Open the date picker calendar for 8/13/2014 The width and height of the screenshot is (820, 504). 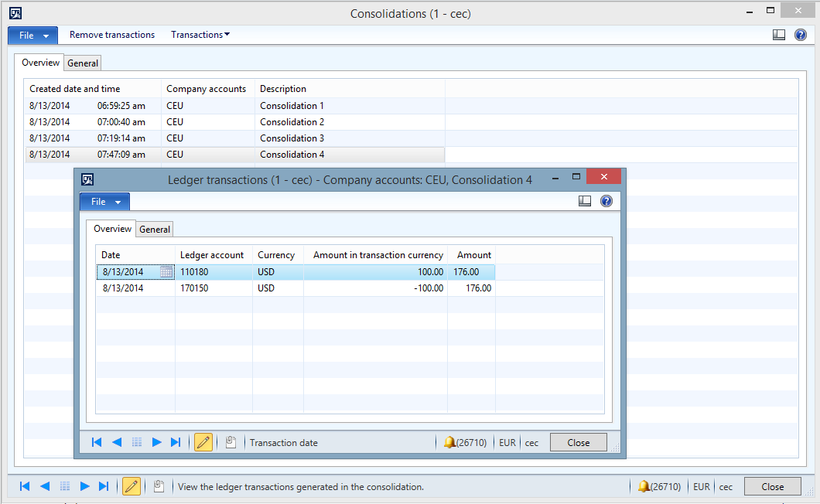click(x=166, y=272)
